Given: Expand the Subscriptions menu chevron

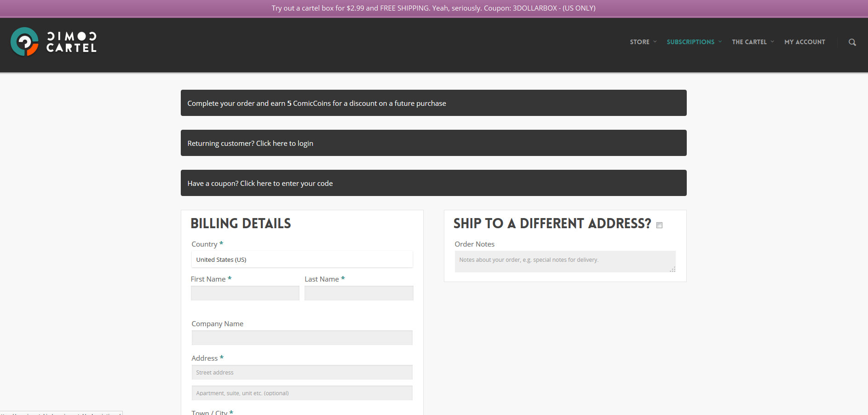Looking at the screenshot, I should click(720, 42).
